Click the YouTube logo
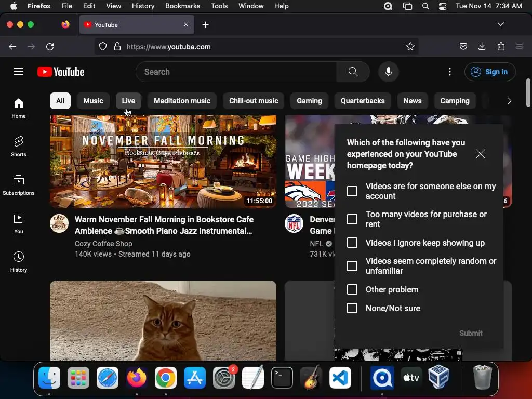 tap(61, 72)
